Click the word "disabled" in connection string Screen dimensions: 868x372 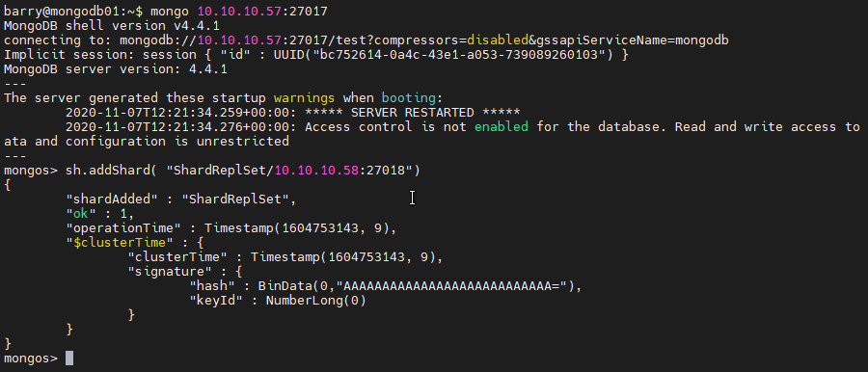(x=499, y=40)
